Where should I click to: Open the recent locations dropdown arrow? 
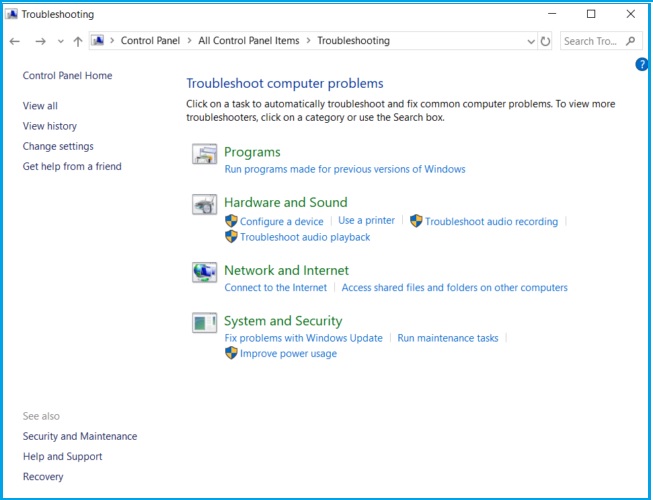pyautogui.click(x=61, y=41)
